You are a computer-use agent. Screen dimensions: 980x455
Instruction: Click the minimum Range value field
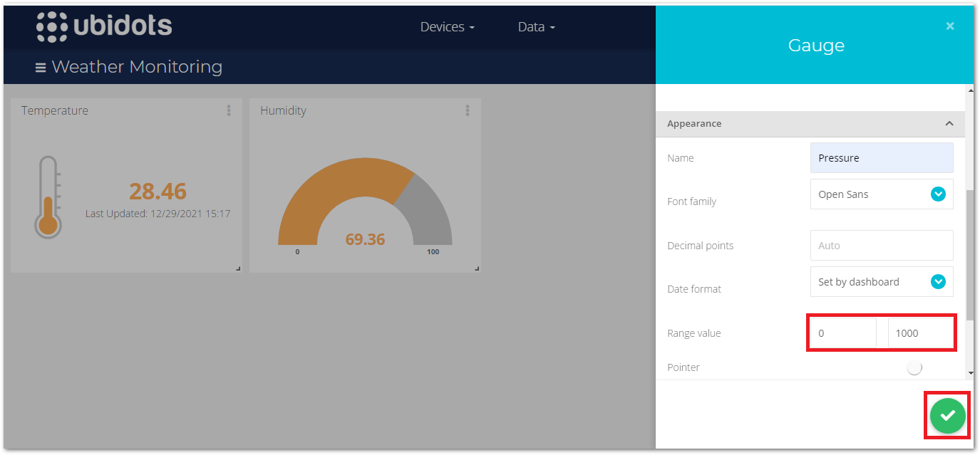[845, 333]
